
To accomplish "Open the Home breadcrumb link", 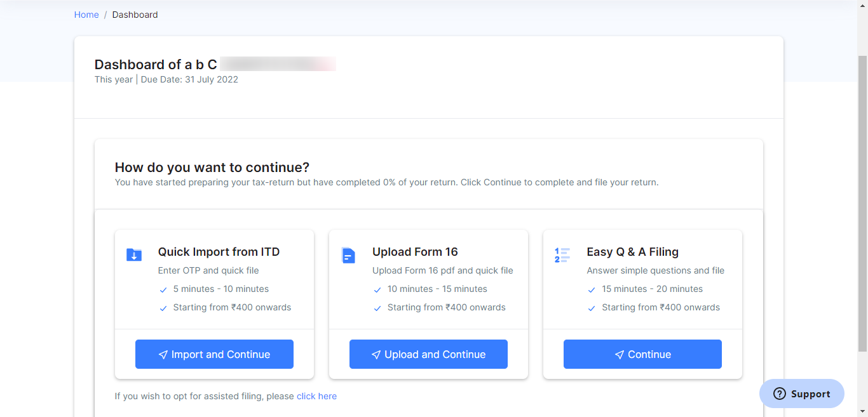I will [x=86, y=15].
